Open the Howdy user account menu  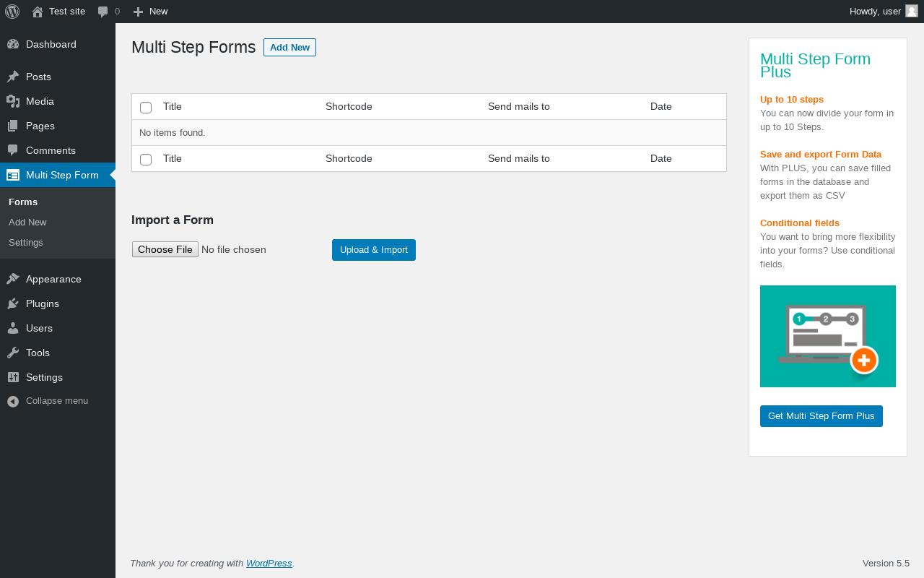[x=883, y=12]
